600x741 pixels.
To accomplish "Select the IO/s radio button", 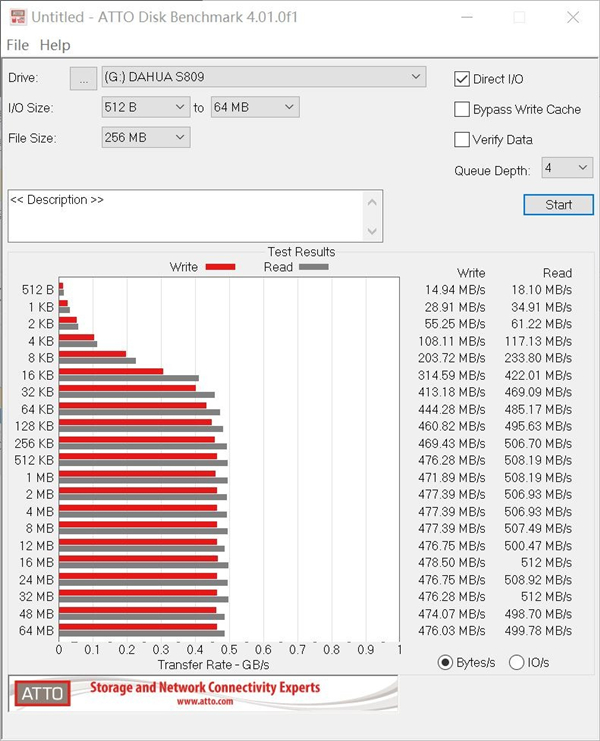I will (x=517, y=662).
